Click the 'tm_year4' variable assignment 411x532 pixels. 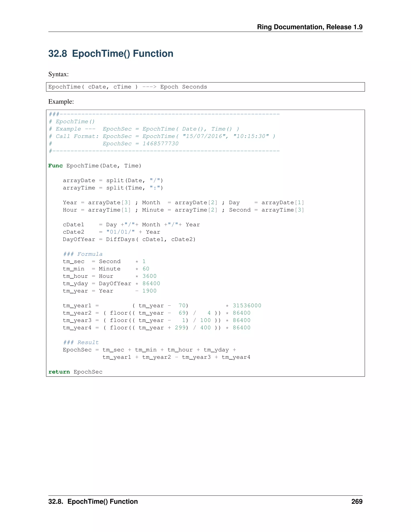pos(77,328)
